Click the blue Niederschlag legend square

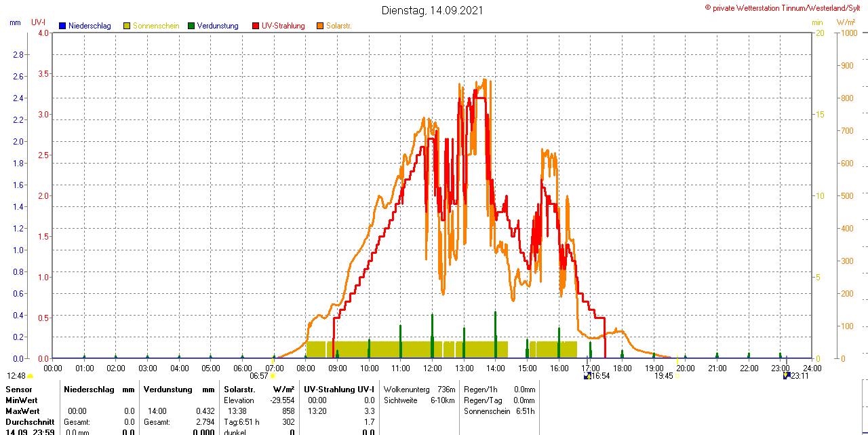(x=62, y=26)
